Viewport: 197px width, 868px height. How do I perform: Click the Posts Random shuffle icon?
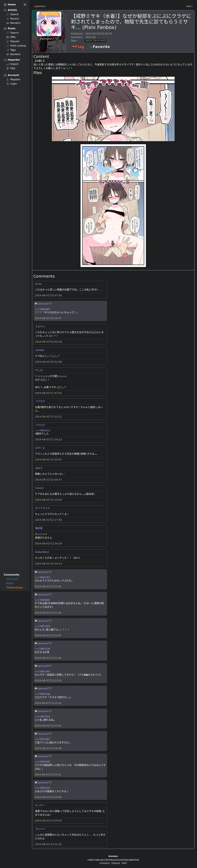click(8, 54)
